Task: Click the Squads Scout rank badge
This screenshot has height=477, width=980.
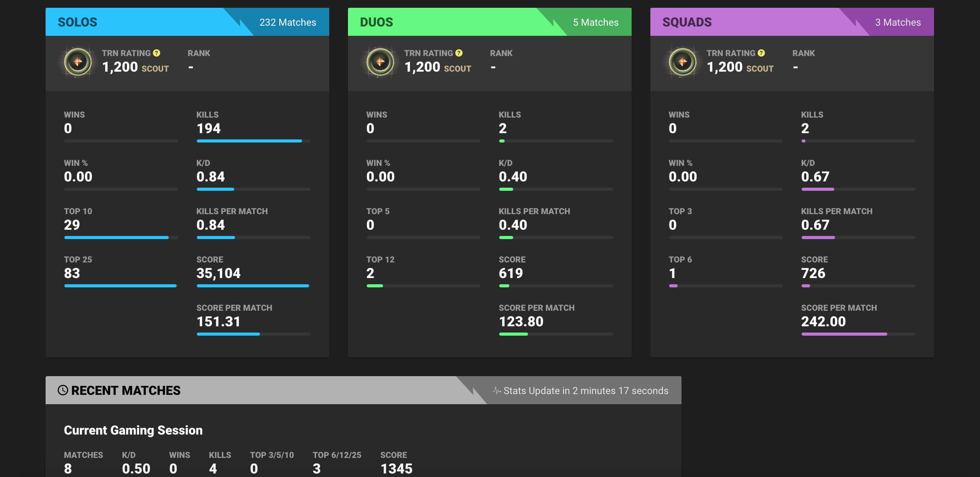Action: click(x=683, y=62)
